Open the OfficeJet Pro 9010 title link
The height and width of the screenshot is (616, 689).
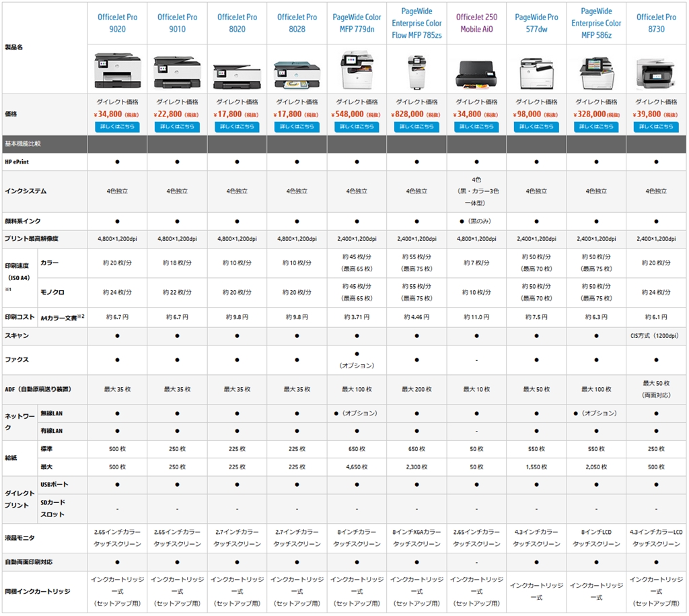177,23
